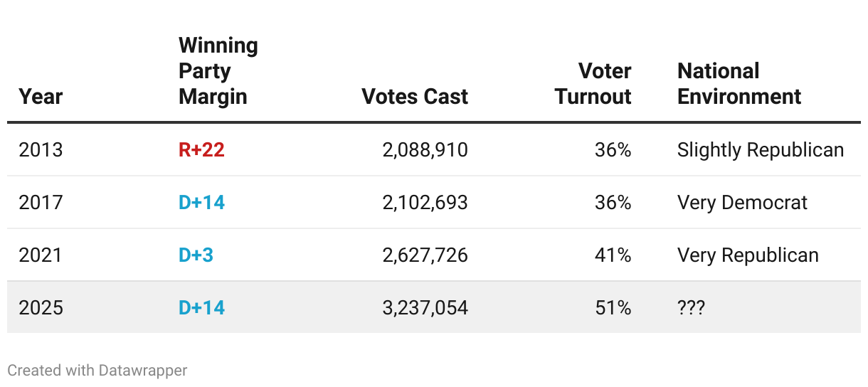Click the 51% voter turnout cell
The height and width of the screenshot is (387, 868).
pos(613,308)
